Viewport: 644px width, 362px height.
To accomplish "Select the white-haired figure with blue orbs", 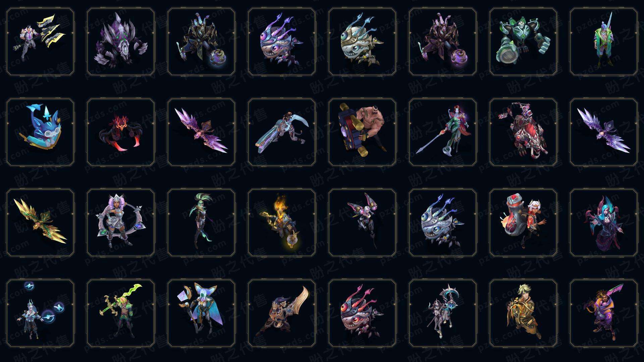I will tap(40, 313).
